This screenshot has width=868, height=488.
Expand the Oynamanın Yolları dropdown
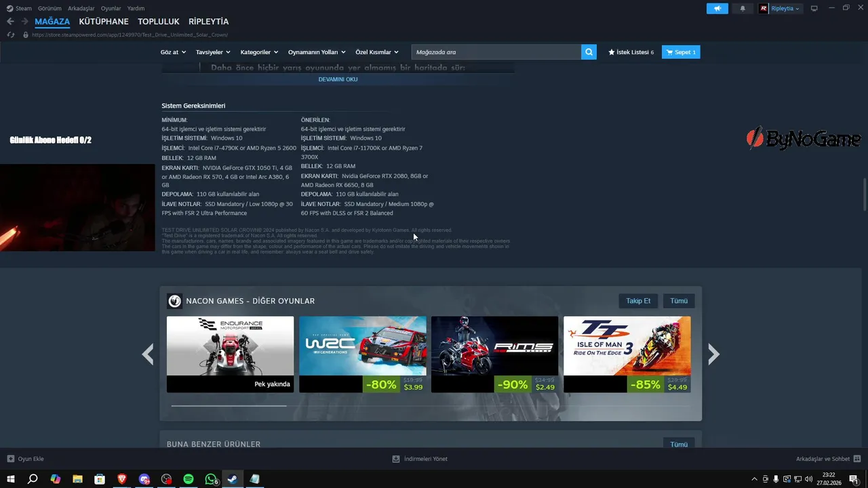point(317,52)
